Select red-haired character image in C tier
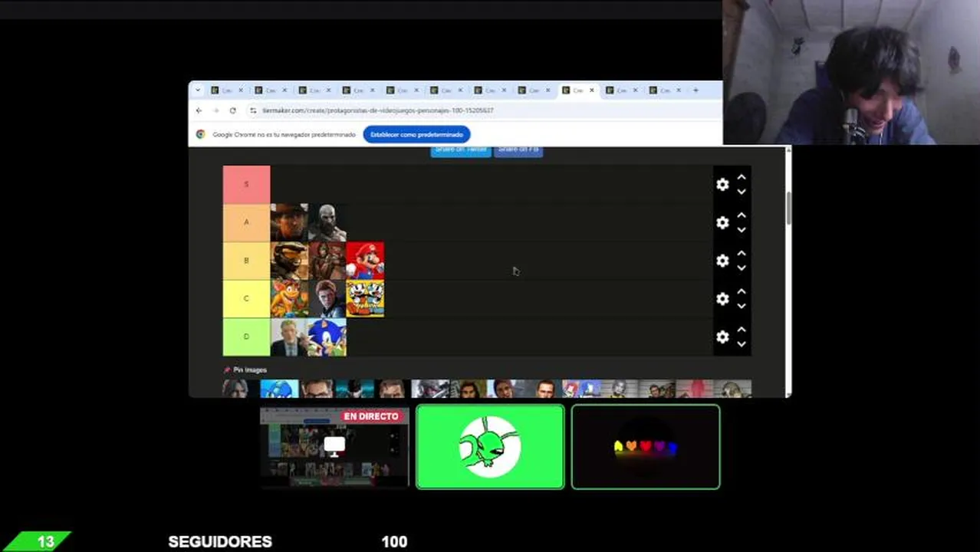This screenshot has width=980, height=552. (327, 299)
